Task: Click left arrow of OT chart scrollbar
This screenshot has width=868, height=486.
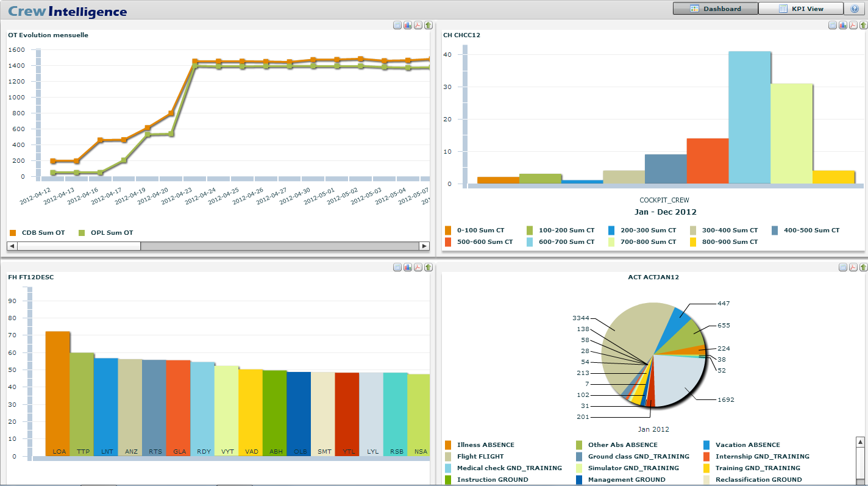Action: pos(12,246)
